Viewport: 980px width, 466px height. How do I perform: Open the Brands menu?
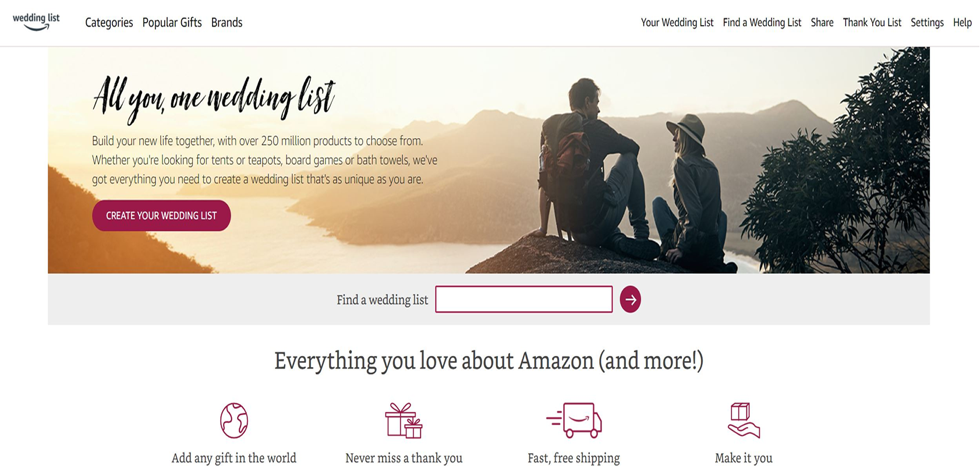click(x=227, y=23)
